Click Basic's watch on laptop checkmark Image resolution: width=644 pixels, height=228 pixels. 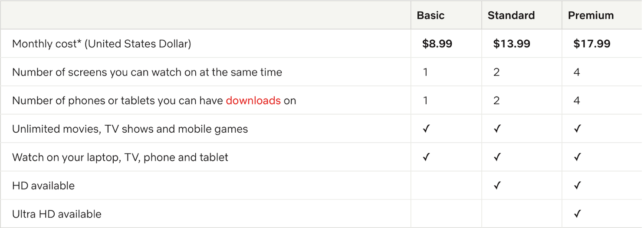point(426,157)
